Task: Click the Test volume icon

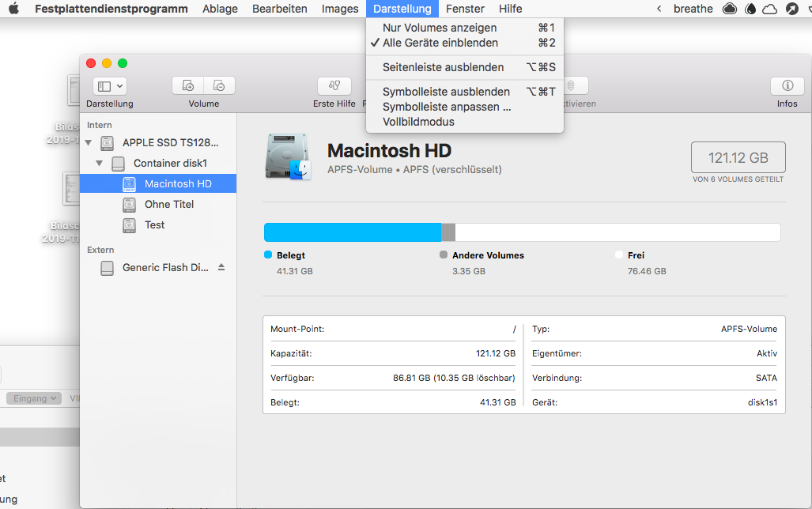Action: 129,225
